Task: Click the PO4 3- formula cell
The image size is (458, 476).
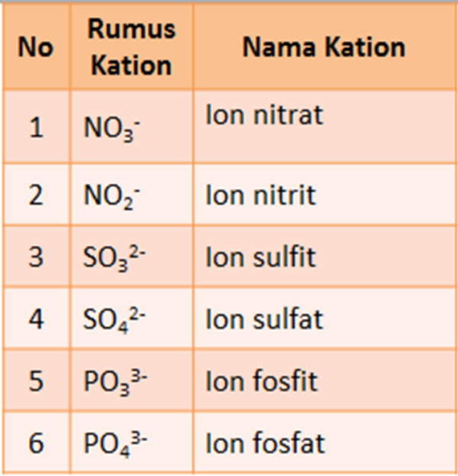Action: click(131, 443)
